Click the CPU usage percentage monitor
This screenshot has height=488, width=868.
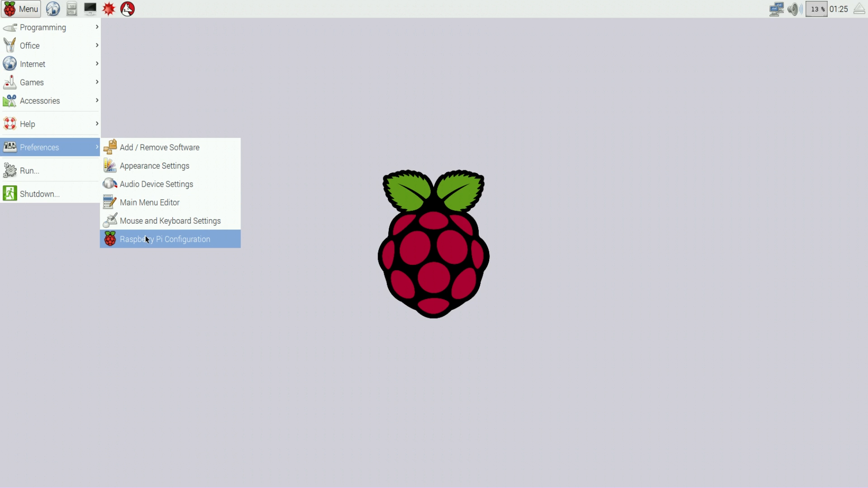(x=816, y=9)
